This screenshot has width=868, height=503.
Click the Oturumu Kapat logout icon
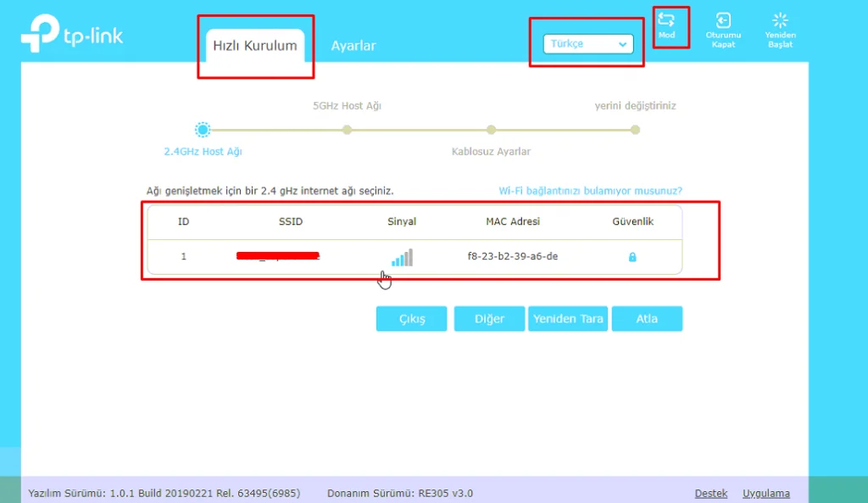click(723, 21)
